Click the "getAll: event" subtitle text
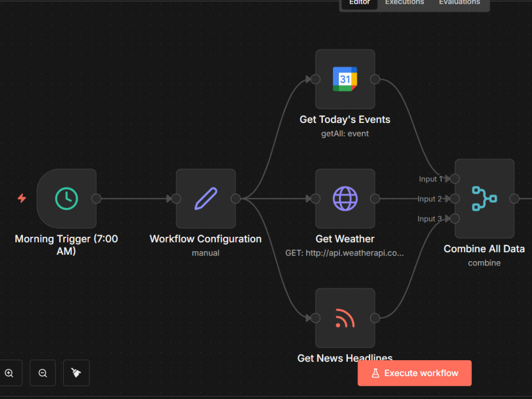The width and height of the screenshot is (532, 399). point(345,134)
